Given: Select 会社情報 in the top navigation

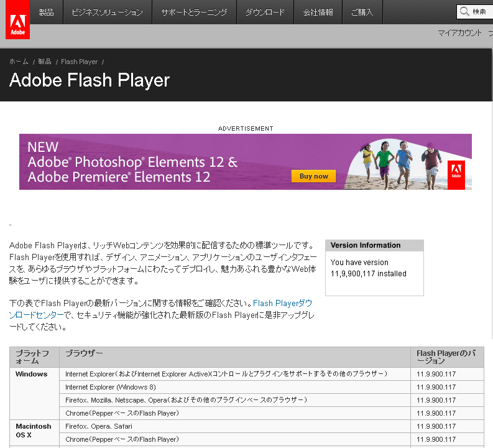Looking at the screenshot, I should click(x=318, y=12).
